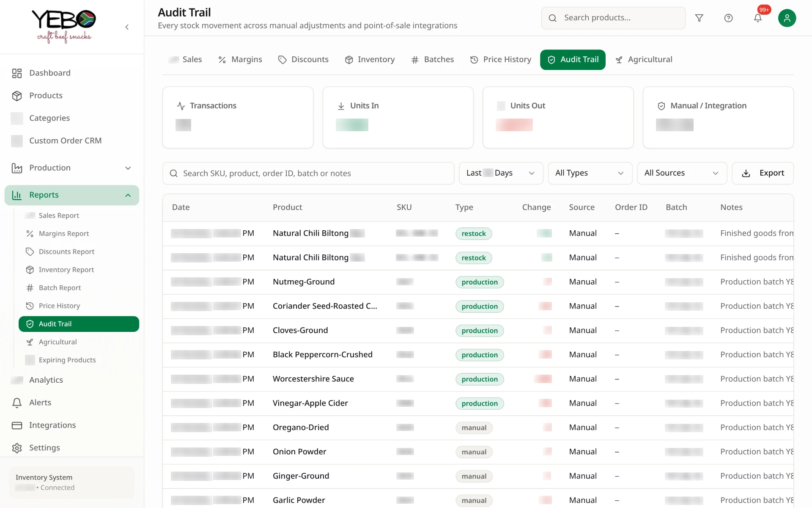Click the Transactions activity pulse icon
Viewport: 812px width, 508px height.
point(181,106)
